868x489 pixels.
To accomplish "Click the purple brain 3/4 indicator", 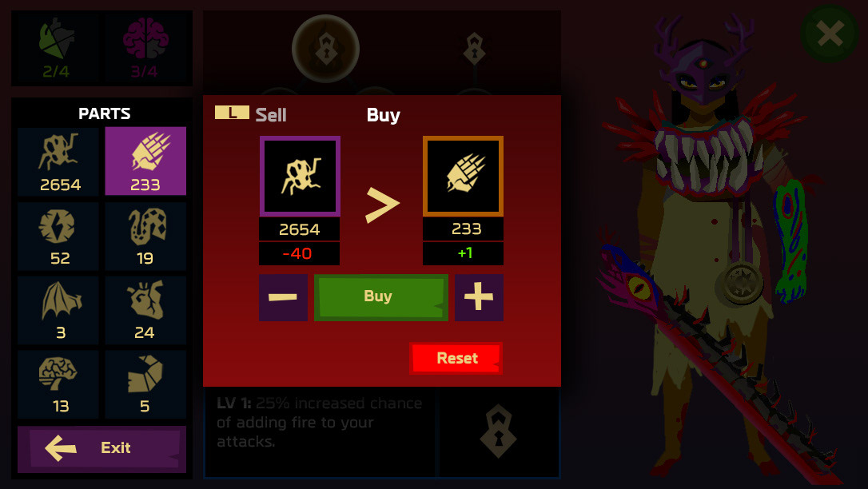I will (x=145, y=48).
